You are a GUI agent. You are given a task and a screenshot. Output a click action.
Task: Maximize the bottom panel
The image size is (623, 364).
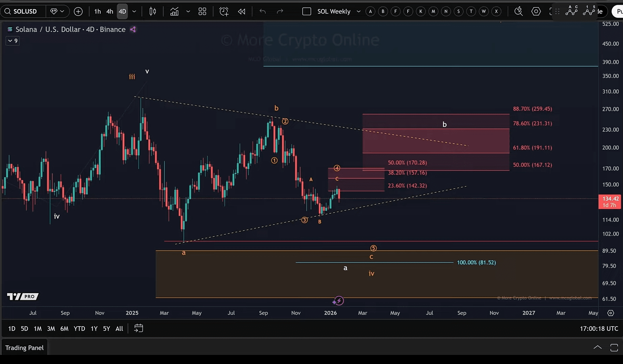coord(614,347)
